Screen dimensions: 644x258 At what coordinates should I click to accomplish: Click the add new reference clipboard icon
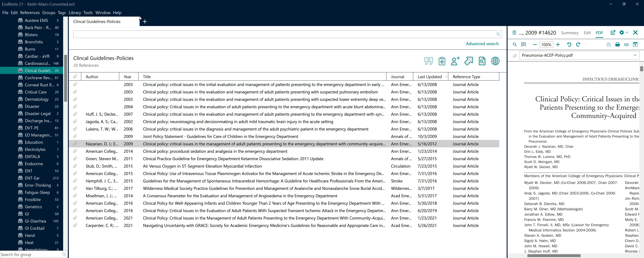click(442, 61)
